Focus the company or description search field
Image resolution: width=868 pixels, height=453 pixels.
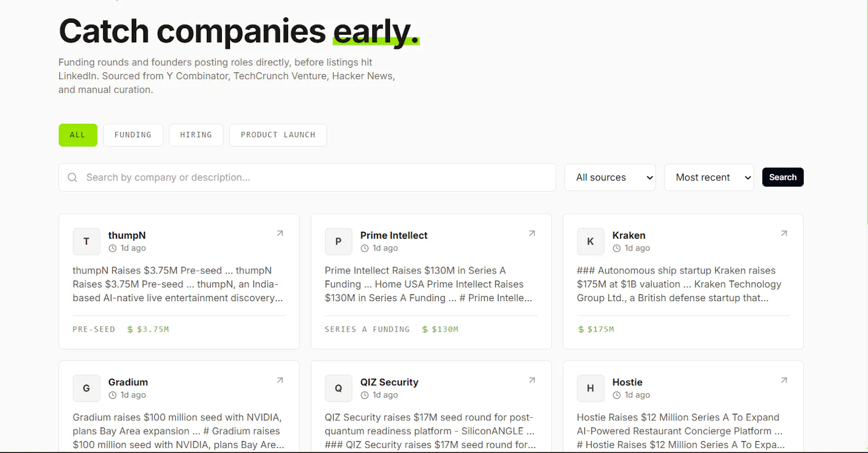(307, 177)
